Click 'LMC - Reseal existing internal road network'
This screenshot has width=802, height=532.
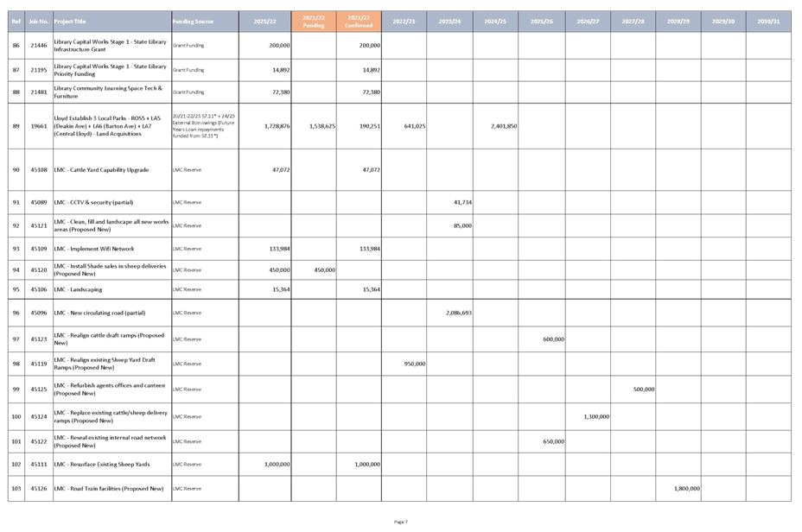click(110, 441)
